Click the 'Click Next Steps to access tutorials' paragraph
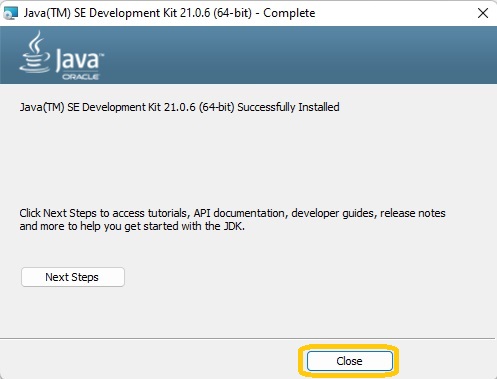Viewport: 497px width, 379px height. [232, 220]
